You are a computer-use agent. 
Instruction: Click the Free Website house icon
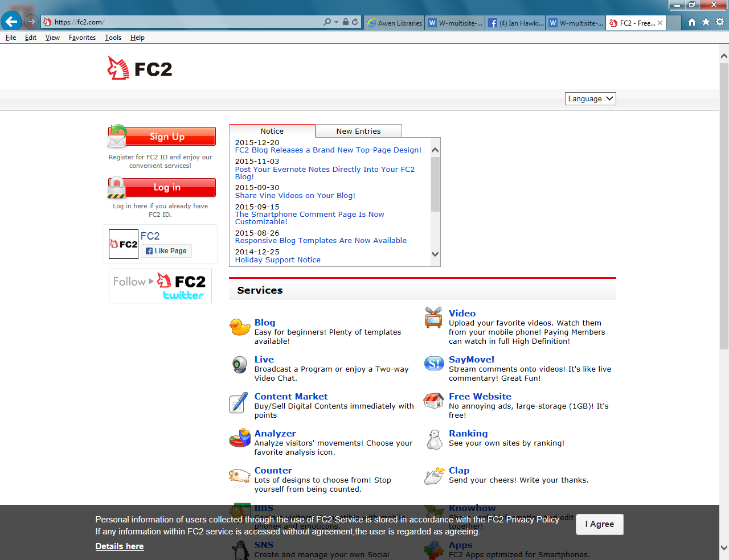tap(434, 401)
